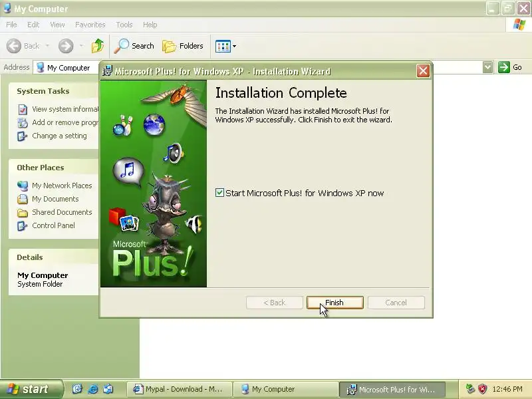This screenshot has height=399, width=532.
Task: Toggle the Folders pane button
Action: [x=183, y=46]
